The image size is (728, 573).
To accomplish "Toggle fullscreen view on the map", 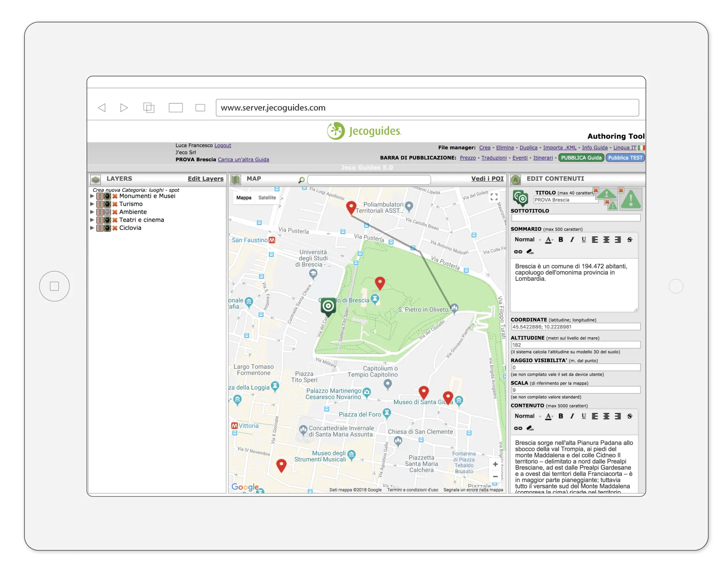I will [x=494, y=197].
